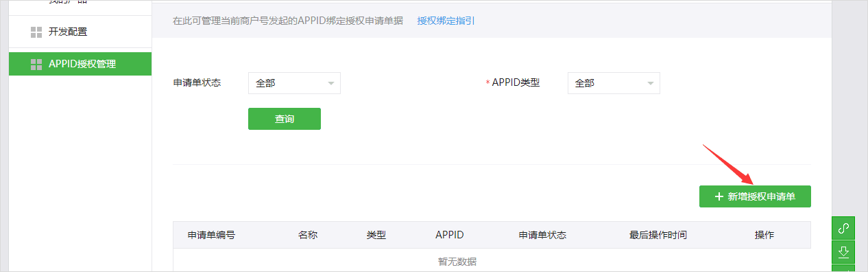868x272 pixels.
Task: Click the APPID类型 field label
Action: click(x=516, y=82)
